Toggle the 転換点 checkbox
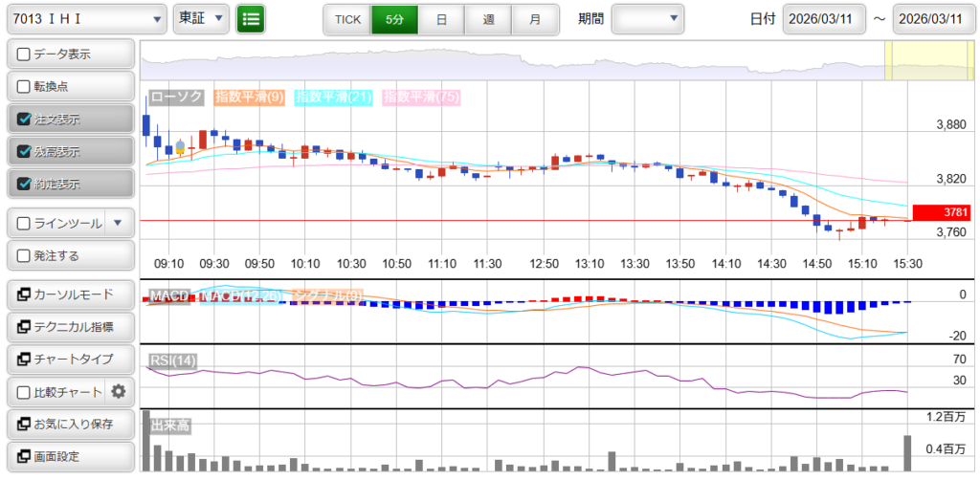 (25, 87)
